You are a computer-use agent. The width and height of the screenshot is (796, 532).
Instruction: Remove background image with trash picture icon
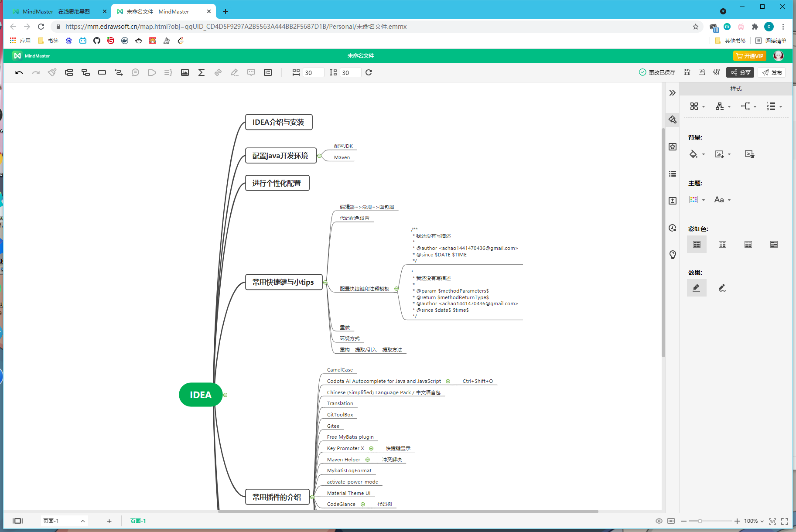(x=749, y=154)
